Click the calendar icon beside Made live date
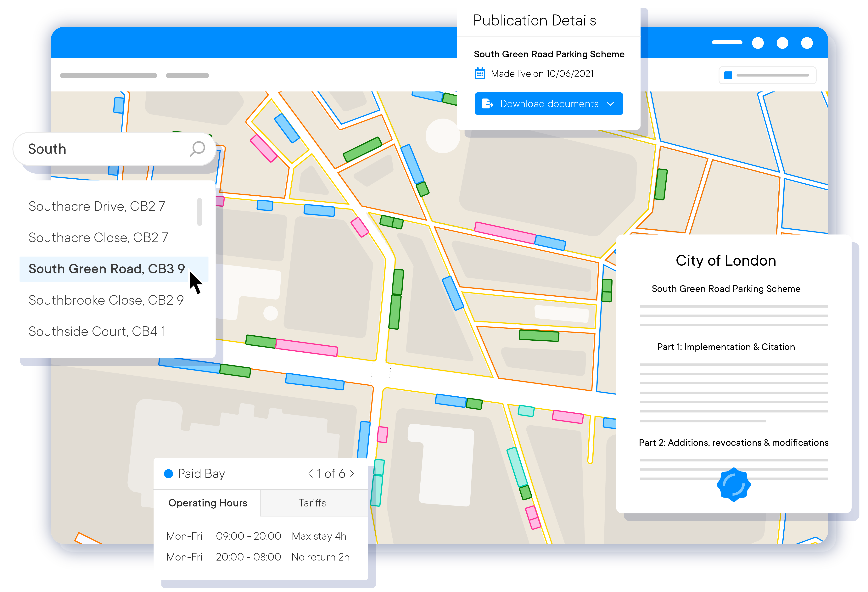The width and height of the screenshot is (868, 592). pos(480,74)
